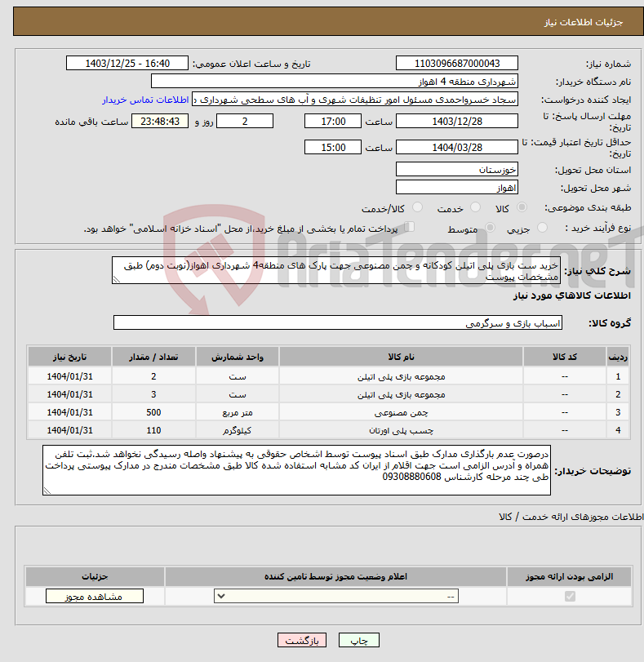Click the نام کالا column header
The width and height of the screenshot is (644, 662).
(x=402, y=357)
